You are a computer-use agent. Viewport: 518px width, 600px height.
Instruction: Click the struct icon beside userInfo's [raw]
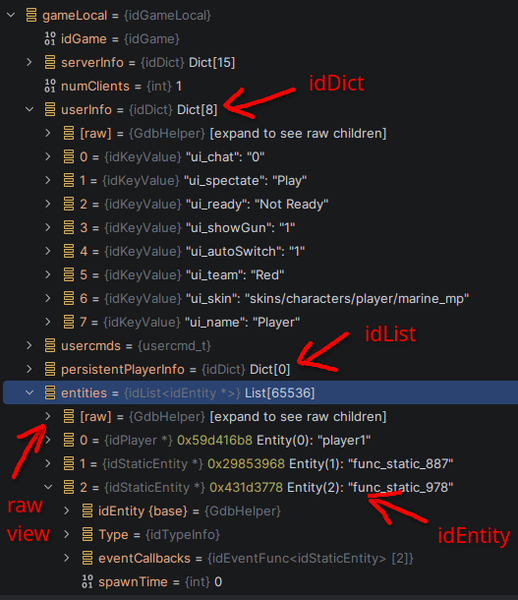pyautogui.click(x=68, y=133)
